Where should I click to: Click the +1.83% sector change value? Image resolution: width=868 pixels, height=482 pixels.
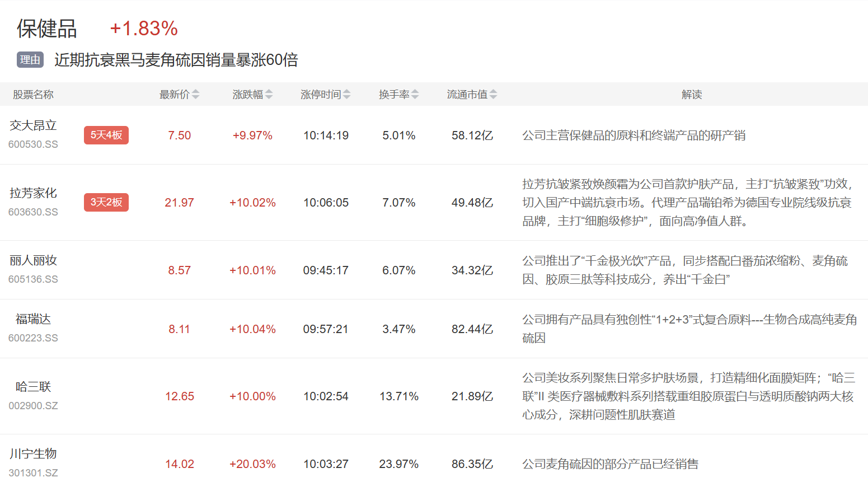coord(144,29)
